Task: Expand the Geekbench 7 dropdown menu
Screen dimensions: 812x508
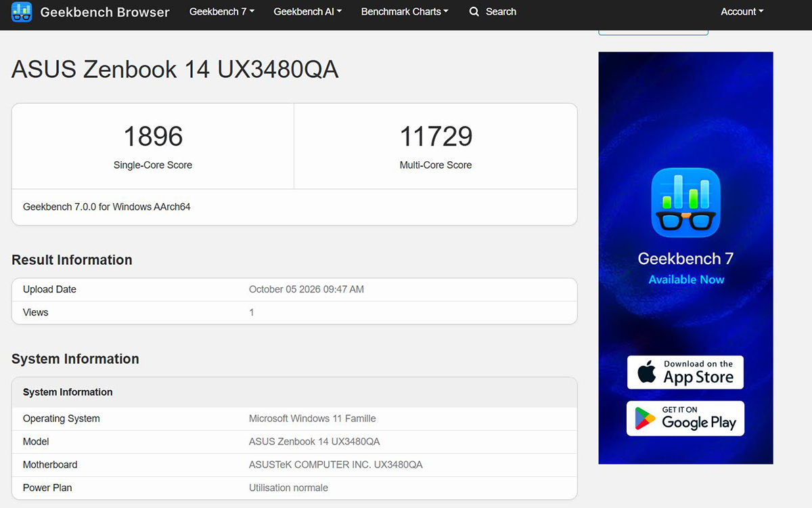Action: 222,12
